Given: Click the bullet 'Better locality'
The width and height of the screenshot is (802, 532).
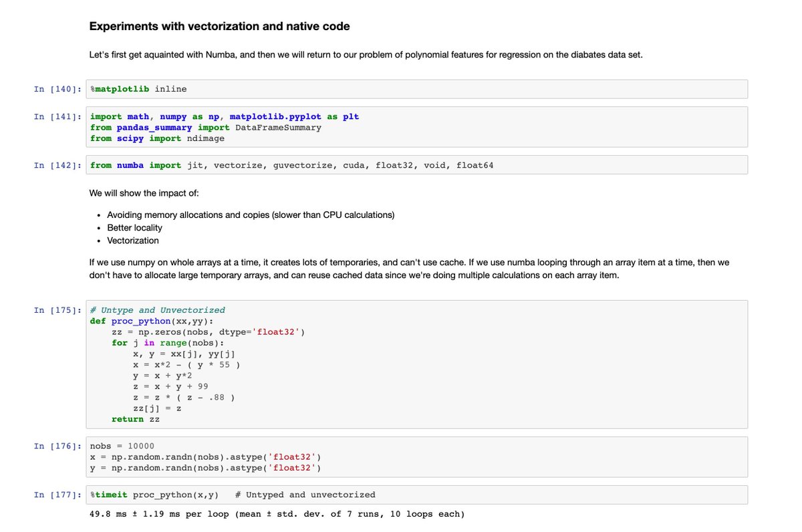Looking at the screenshot, I should point(134,227).
